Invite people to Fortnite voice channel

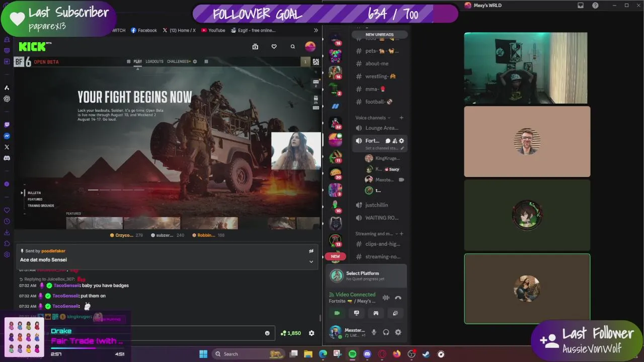point(395,141)
